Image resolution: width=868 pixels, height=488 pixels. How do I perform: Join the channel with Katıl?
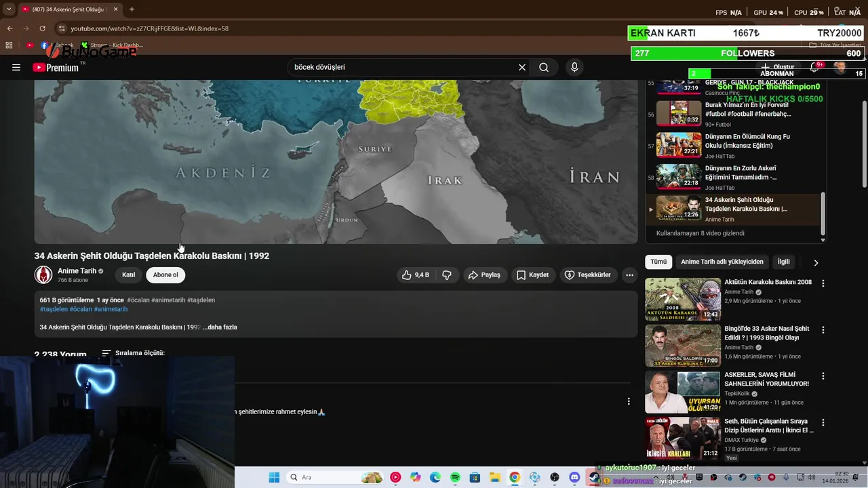pyautogui.click(x=128, y=275)
